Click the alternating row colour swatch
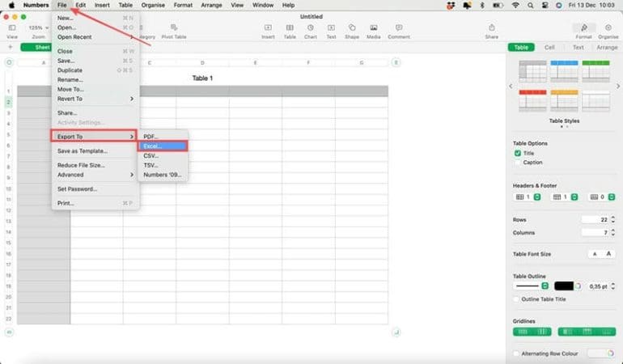 pyautogui.click(x=597, y=353)
